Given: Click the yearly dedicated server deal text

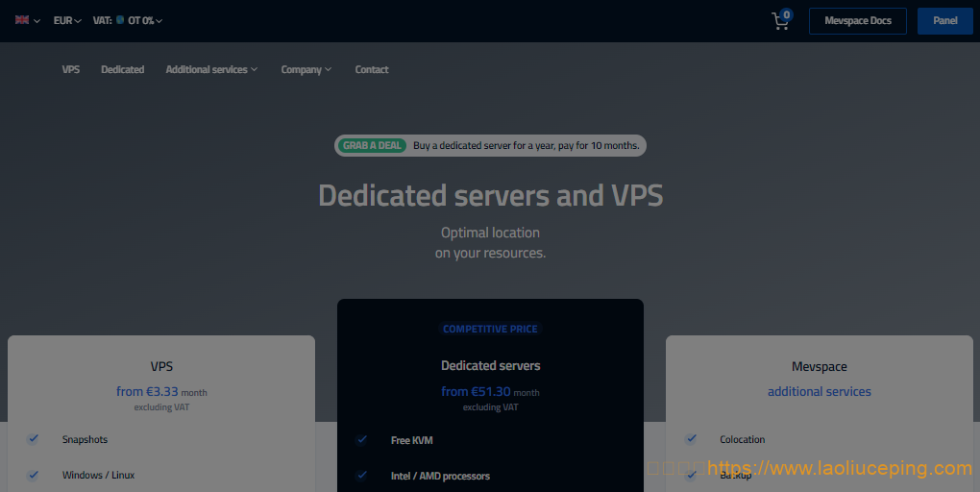Looking at the screenshot, I should [x=527, y=146].
